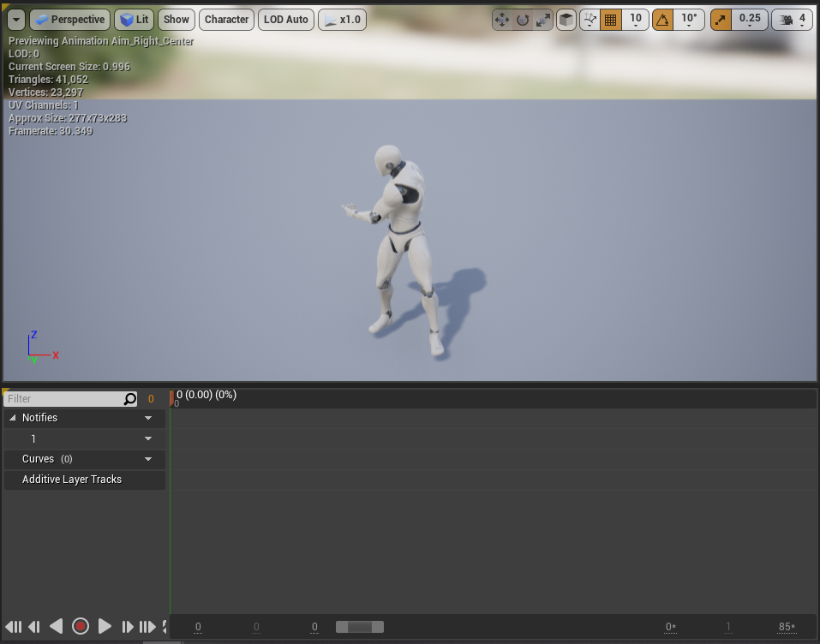Open the 10° rotation snap dropdown

click(689, 20)
